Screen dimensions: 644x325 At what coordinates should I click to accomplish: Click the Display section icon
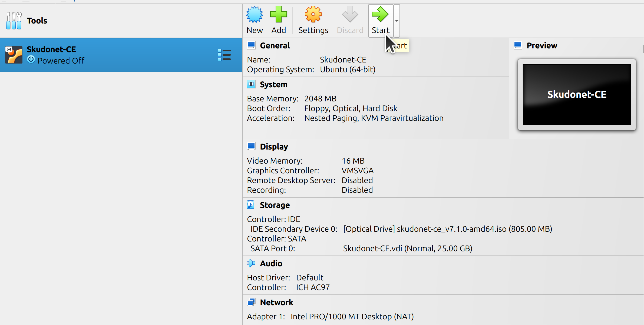coord(251,146)
